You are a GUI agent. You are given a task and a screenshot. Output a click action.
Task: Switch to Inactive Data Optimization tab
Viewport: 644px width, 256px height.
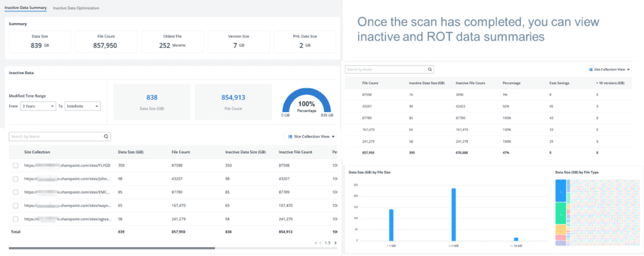coord(76,8)
